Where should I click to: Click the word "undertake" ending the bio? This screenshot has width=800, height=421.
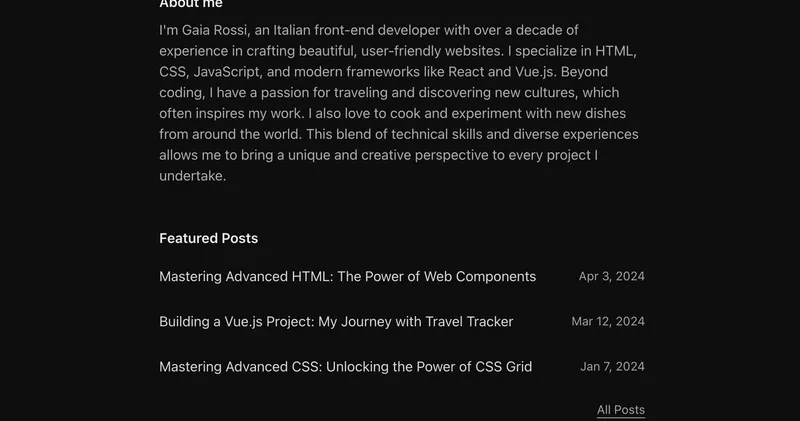coord(190,176)
